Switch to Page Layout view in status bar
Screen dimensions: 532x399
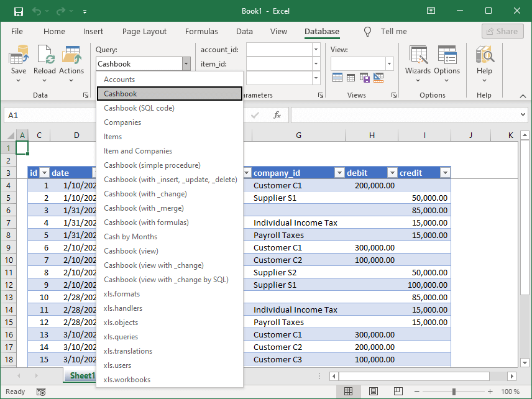pyautogui.click(x=374, y=392)
